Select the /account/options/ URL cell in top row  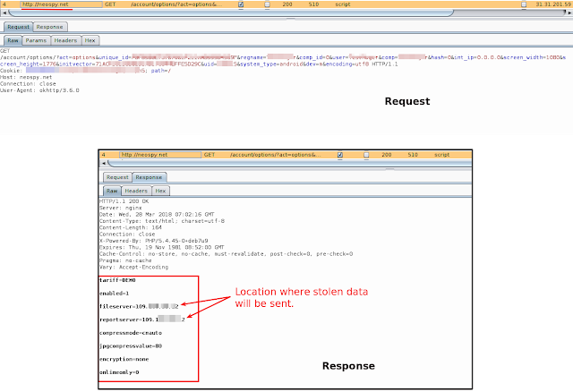click(175, 4)
